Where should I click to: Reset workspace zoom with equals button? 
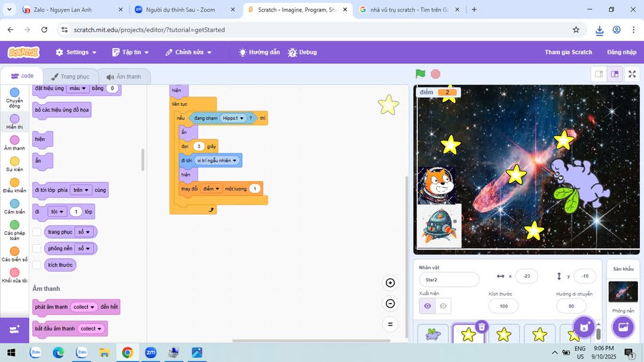point(390,324)
